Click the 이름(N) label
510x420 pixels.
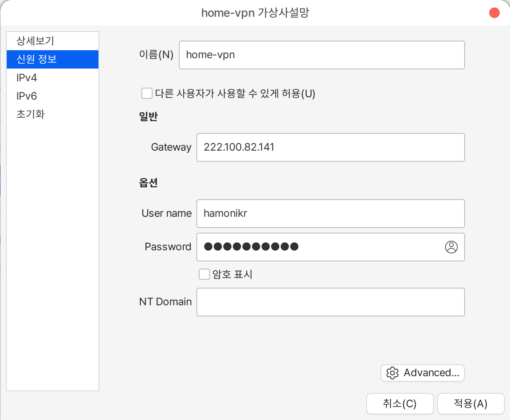coord(156,55)
